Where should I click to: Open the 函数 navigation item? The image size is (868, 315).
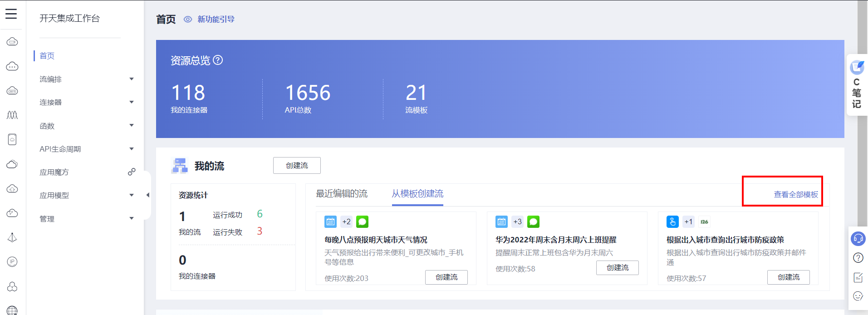click(47, 126)
